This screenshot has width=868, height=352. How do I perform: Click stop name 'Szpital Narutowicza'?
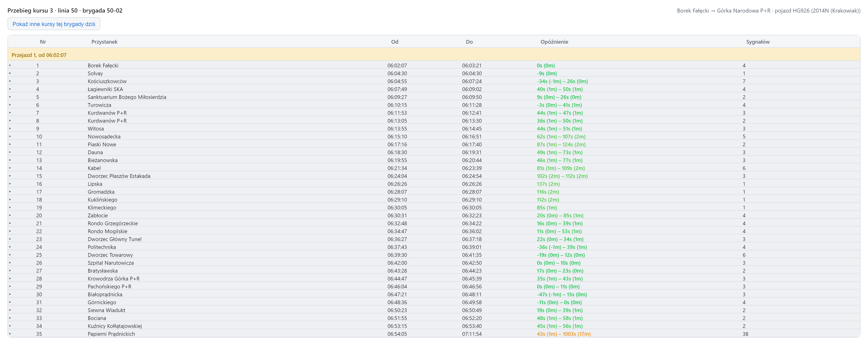pos(110,263)
